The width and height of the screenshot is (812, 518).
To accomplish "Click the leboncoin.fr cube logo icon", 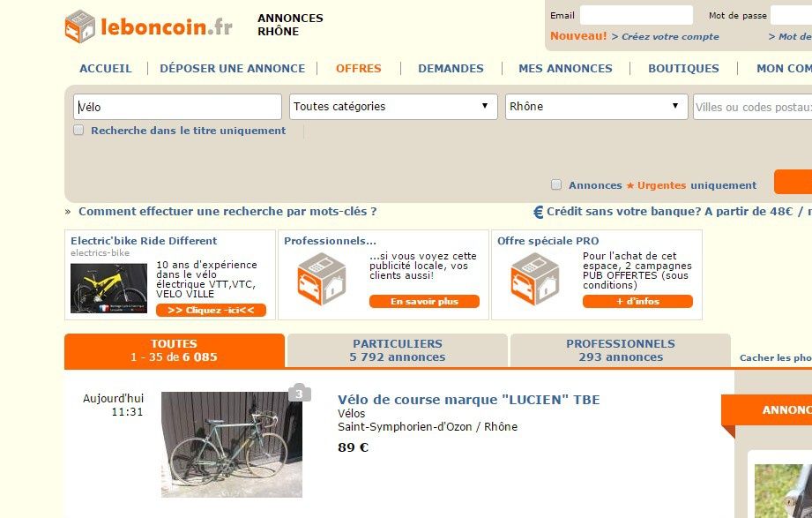I will 79,26.
